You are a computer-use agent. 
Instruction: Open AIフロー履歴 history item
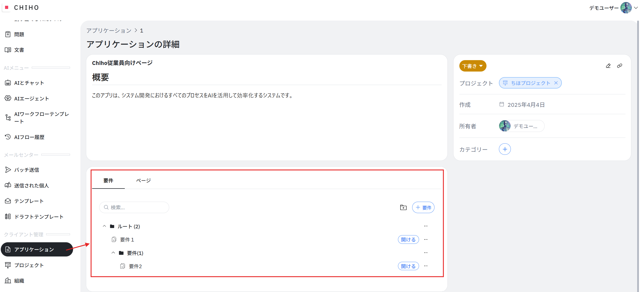click(29, 137)
